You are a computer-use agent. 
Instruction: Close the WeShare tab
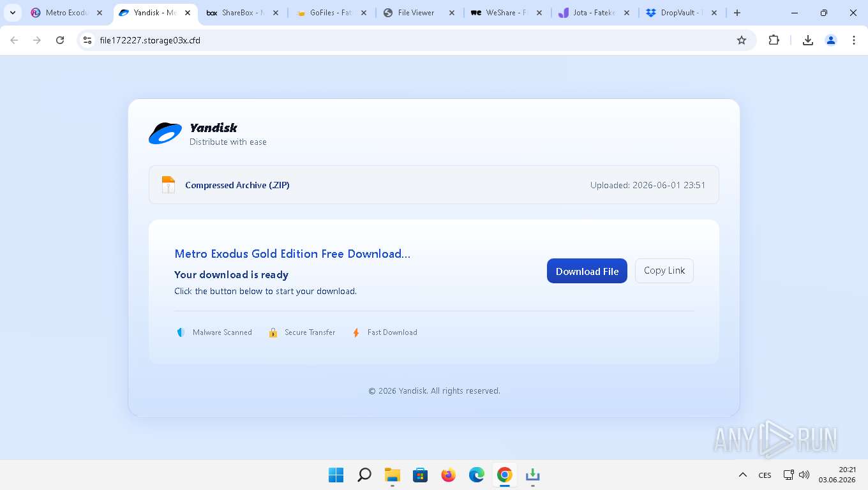[x=539, y=13]
